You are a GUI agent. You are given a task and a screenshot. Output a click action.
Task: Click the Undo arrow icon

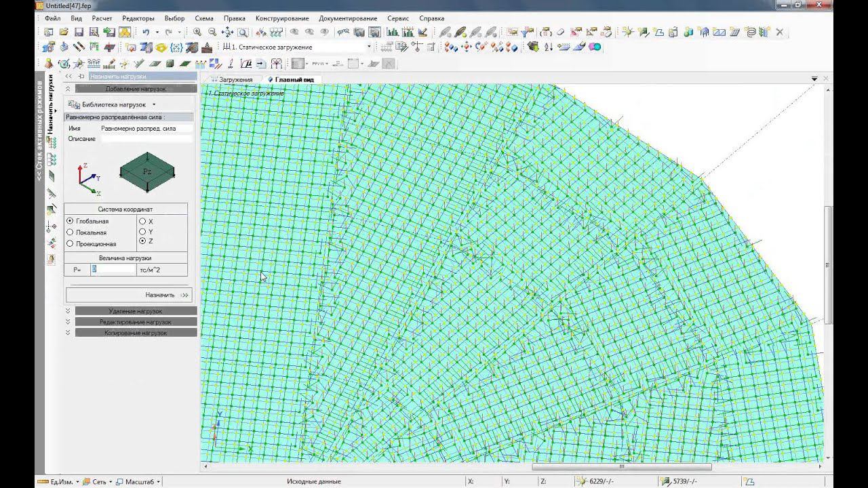[x=146, y=32]
